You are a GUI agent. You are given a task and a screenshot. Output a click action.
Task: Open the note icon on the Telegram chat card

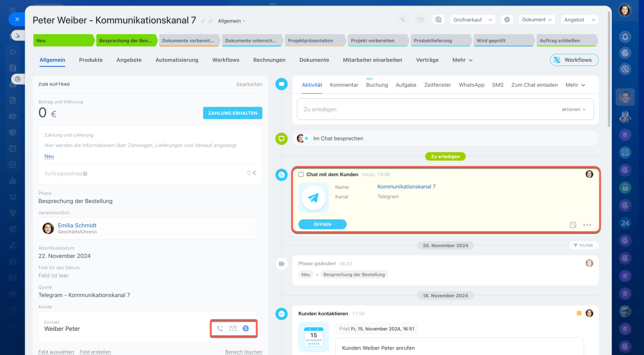pyautogui.click(x=573, y=225)
